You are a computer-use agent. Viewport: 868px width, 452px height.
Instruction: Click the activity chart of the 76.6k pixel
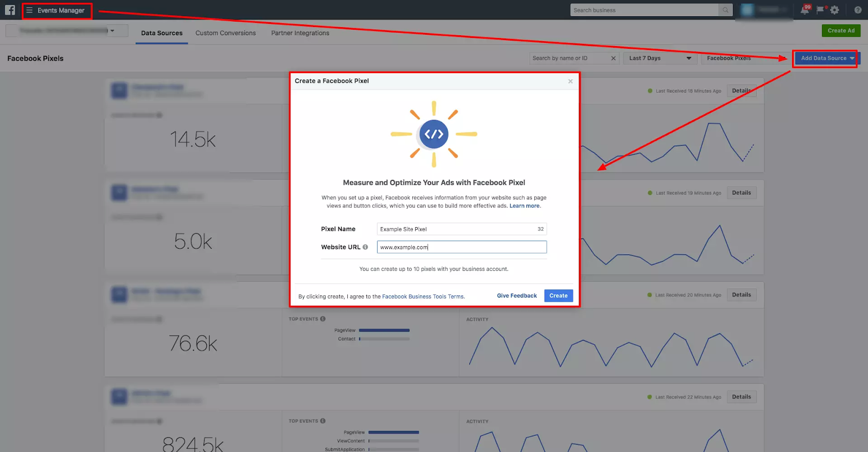(611, 347)
